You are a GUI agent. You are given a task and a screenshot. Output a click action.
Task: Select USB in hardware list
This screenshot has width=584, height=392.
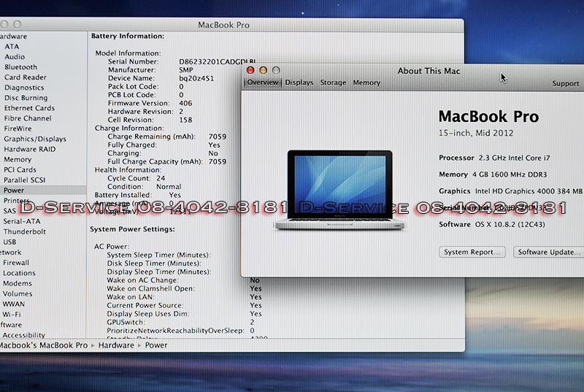(x=9, y=242)
